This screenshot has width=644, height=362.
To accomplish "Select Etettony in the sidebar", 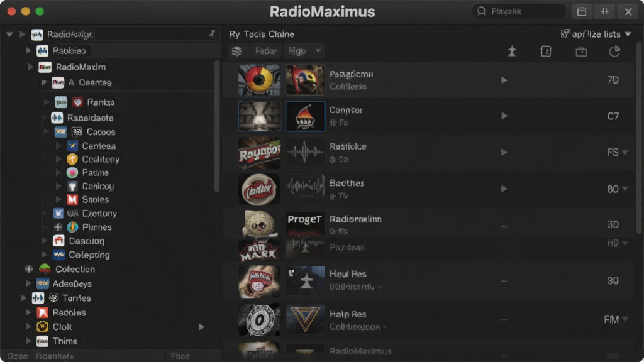I will pos(99,214).
